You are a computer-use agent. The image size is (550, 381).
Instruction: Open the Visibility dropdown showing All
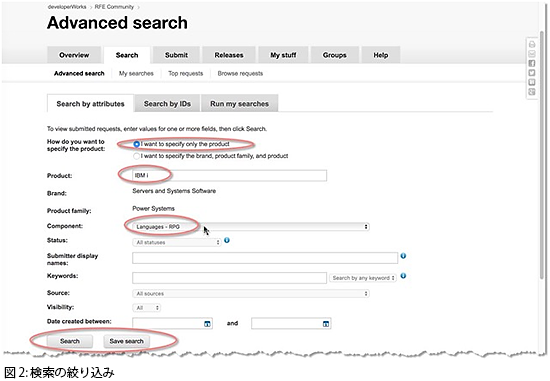[147, 308]
